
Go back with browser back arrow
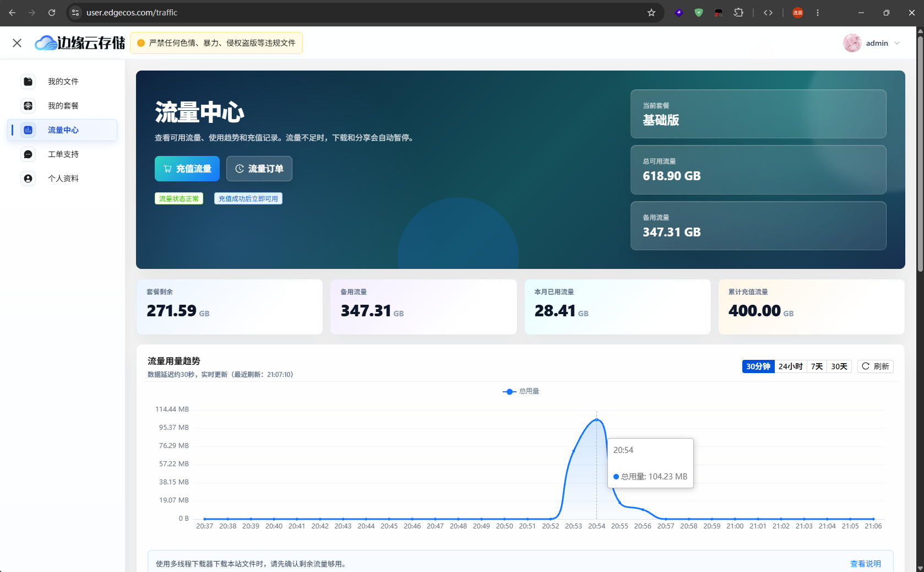click(12, 13)
